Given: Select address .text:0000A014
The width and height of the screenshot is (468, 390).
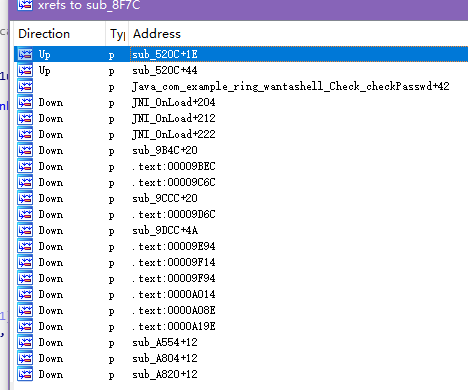Looking at the screenshot, I should pyautogui.click(x=174, y=294).
